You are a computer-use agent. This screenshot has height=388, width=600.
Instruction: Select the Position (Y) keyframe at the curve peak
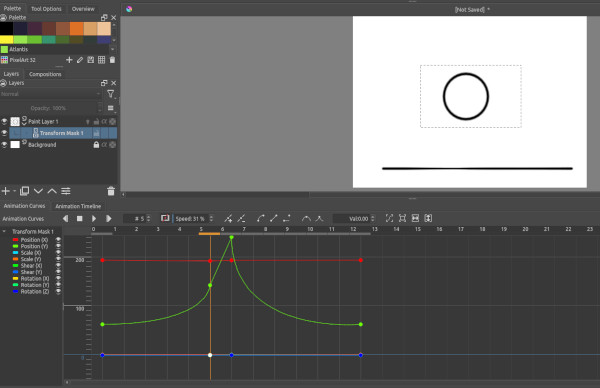tap(232, 238)
